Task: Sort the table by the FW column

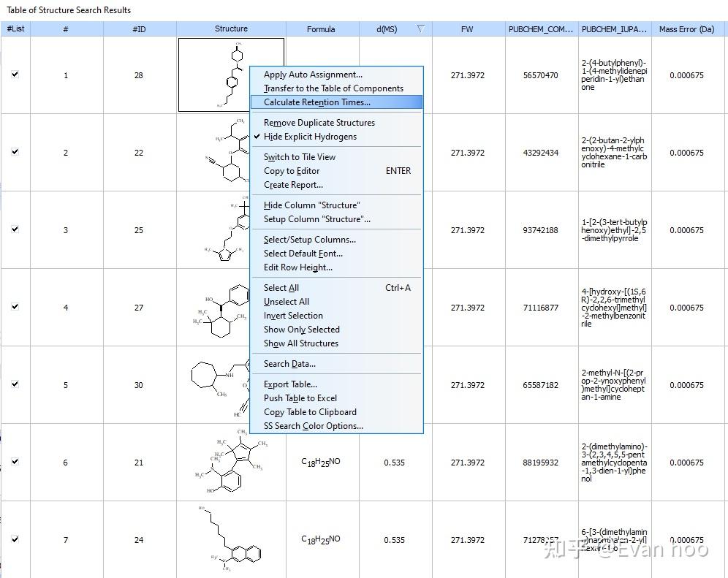Action: (466, 28)
